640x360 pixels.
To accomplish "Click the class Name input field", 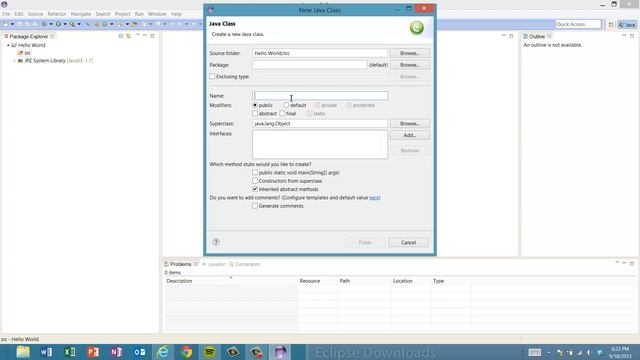I will pyautogui.click(x=320, y=96).
